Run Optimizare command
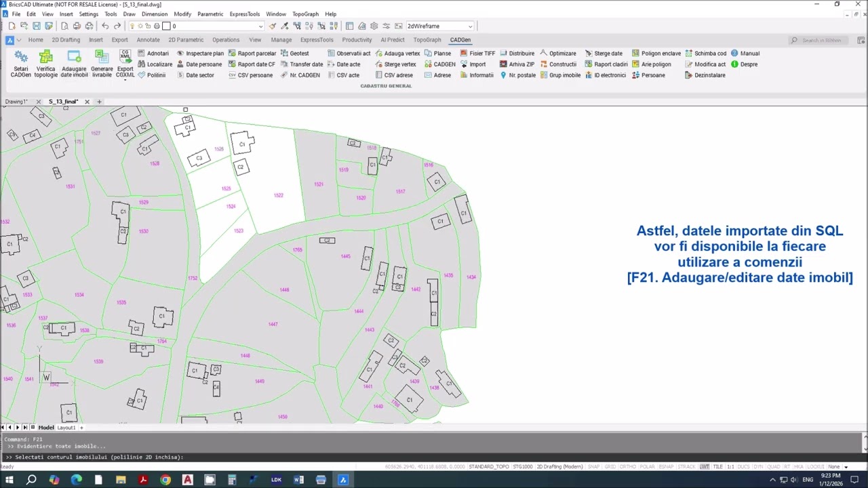868x488 pixels. coord(558,54)
